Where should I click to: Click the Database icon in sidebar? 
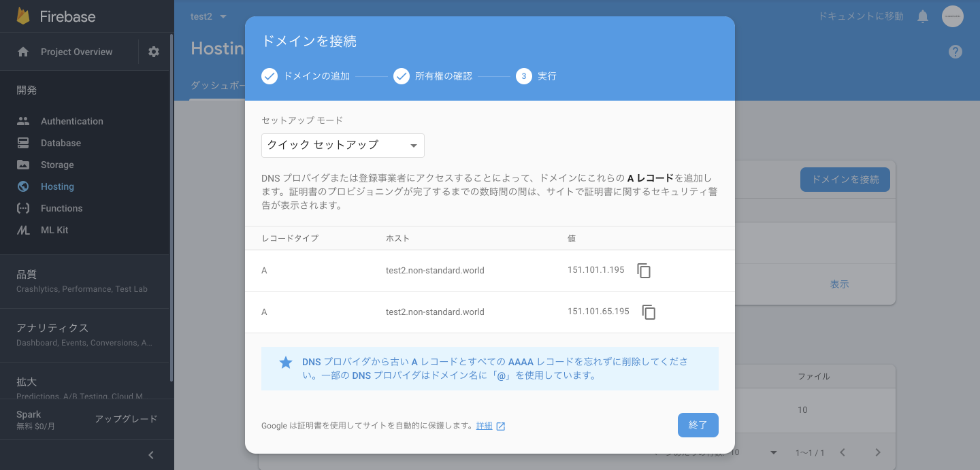pos(23,143)
